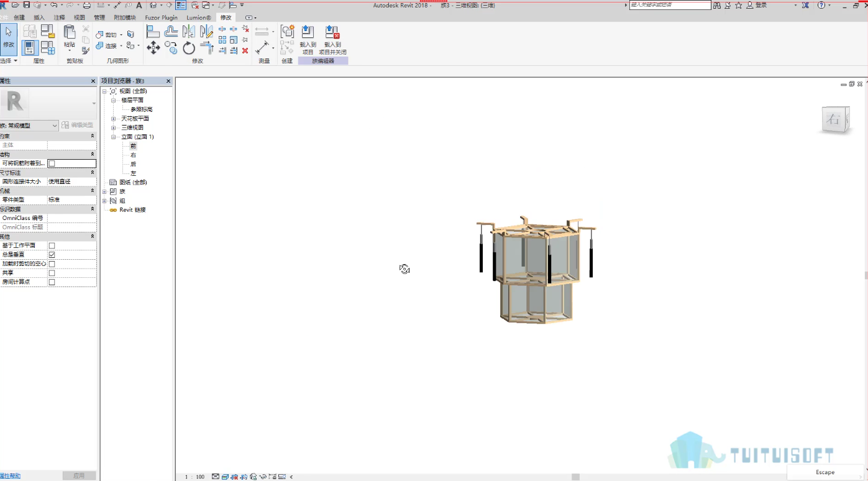Click the Undo arrow in quick access toolbar
This screenshot has width=868, height=481.
point(53,5)
